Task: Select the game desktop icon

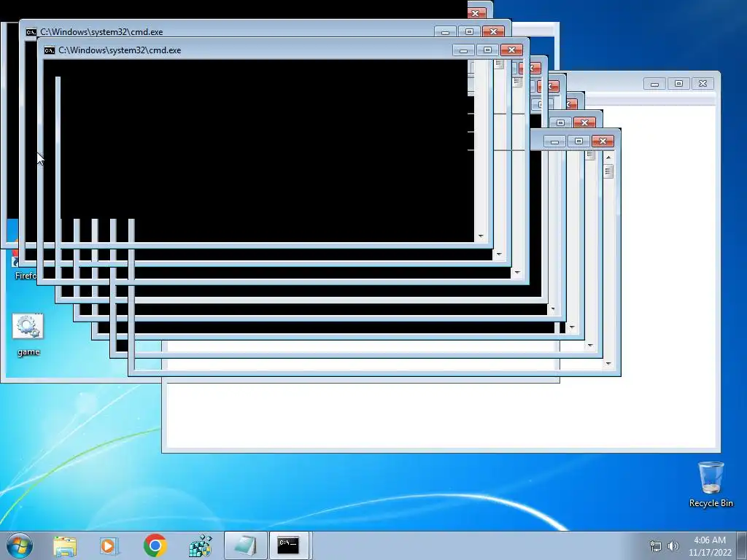Action: (x=28, y=334)
